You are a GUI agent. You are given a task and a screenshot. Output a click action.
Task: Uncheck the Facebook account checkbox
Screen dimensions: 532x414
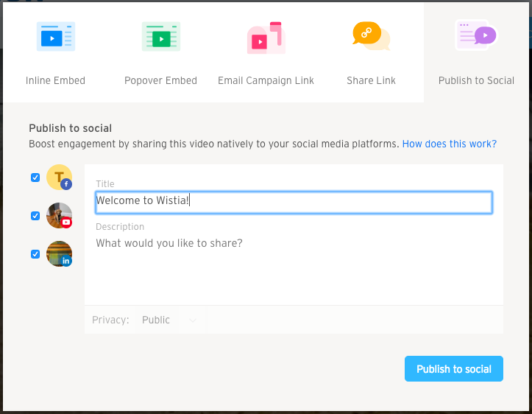[x=35, y=178]
